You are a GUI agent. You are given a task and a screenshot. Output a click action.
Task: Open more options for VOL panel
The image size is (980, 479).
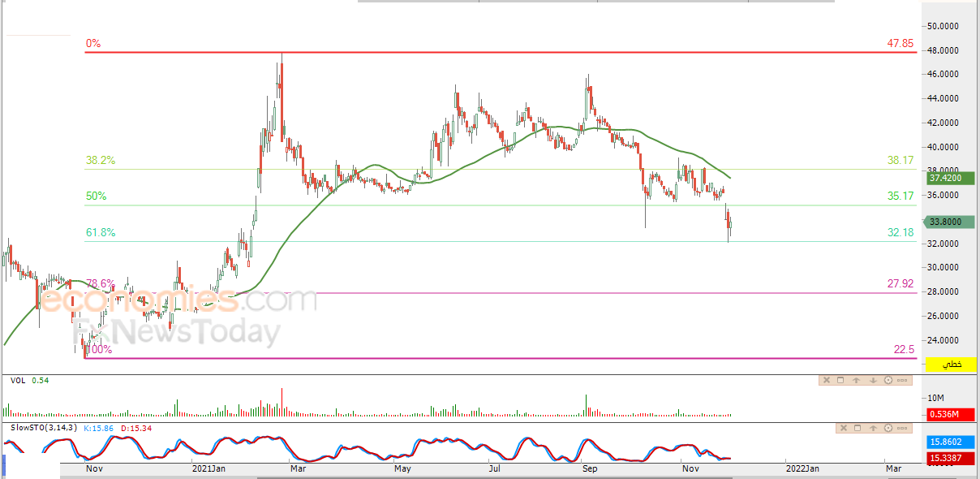(x=903, y=380)
